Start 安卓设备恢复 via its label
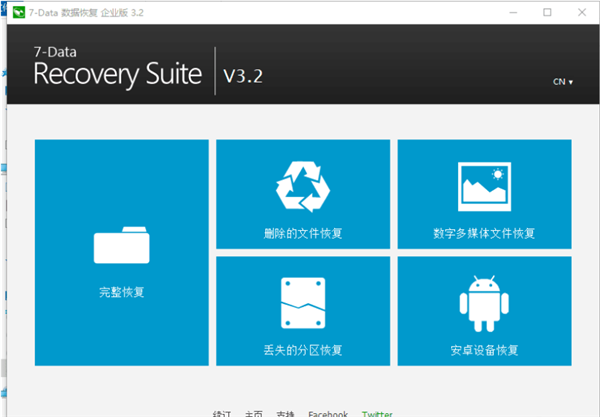The image size is (600, 417). tap(484, 350)
